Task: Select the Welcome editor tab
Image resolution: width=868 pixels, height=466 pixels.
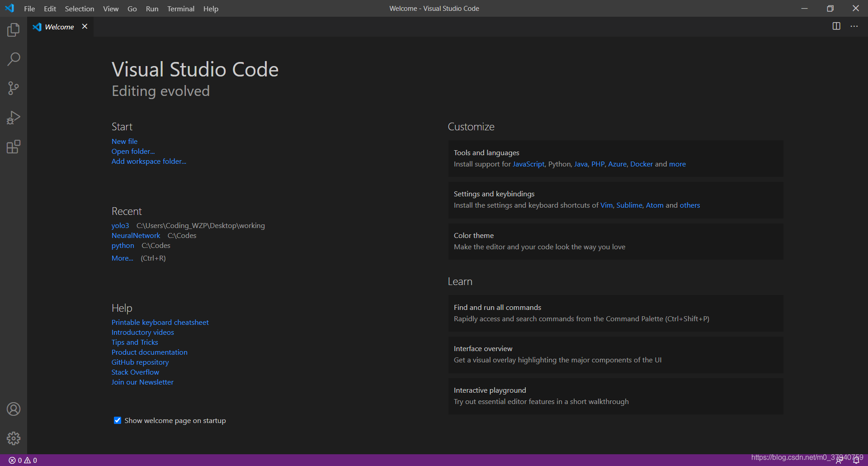Action: pyautogui.click(x=59, y=27)
